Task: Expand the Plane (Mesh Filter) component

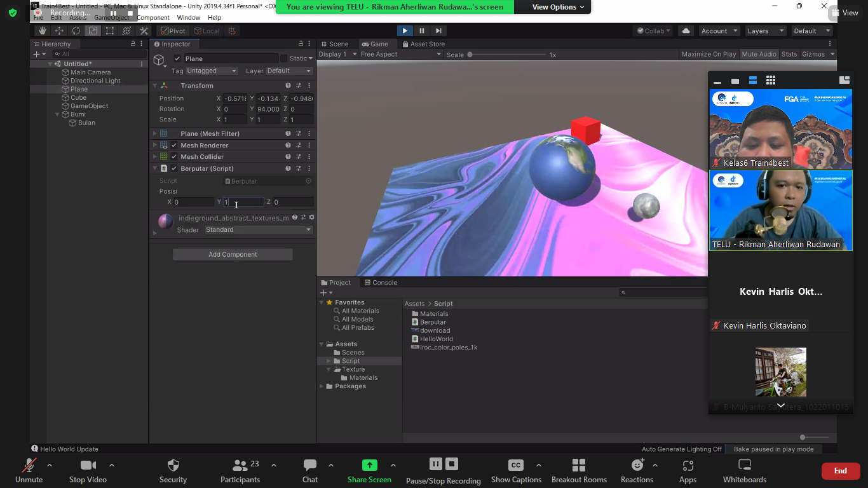Action: pos(154,134)
